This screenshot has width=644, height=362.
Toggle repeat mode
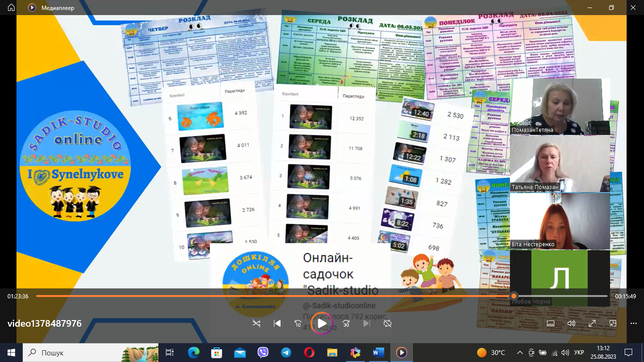pos(388,323)
